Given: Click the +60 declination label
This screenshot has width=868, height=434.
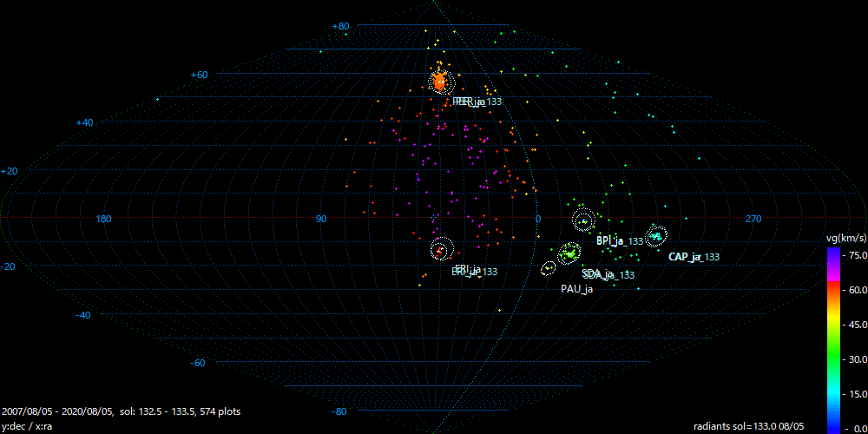Looking at the screenshot, I should tap(199, 75).
